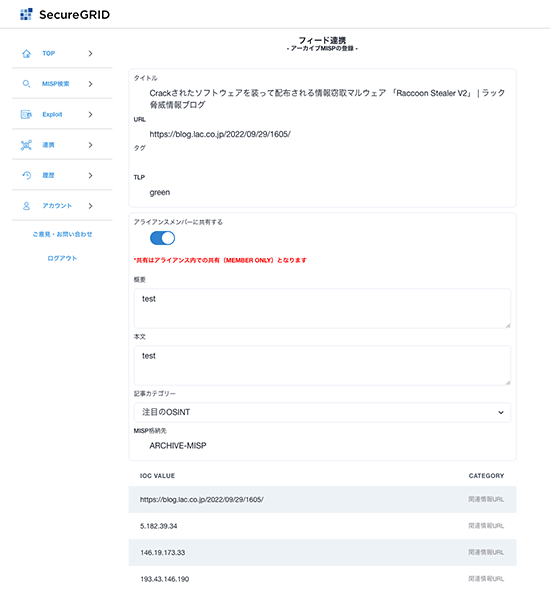The width and height of the screenshot is (550, 591).
Task: Expand the アカウント menu chevron
Action: pos(90,206)
